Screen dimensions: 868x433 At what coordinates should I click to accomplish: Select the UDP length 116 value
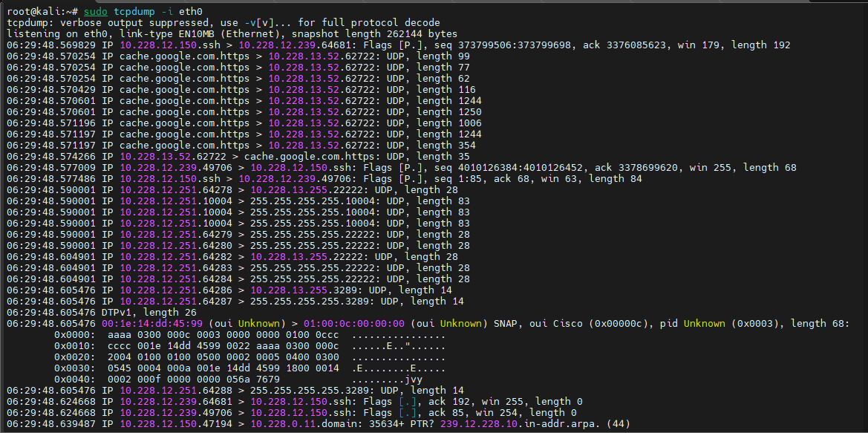pos(447,89)
